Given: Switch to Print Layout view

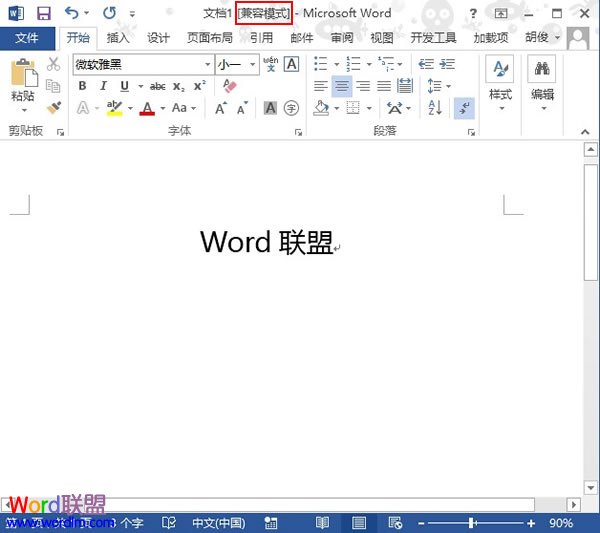Looking at the screenshot, I should (x=359, y=523).
